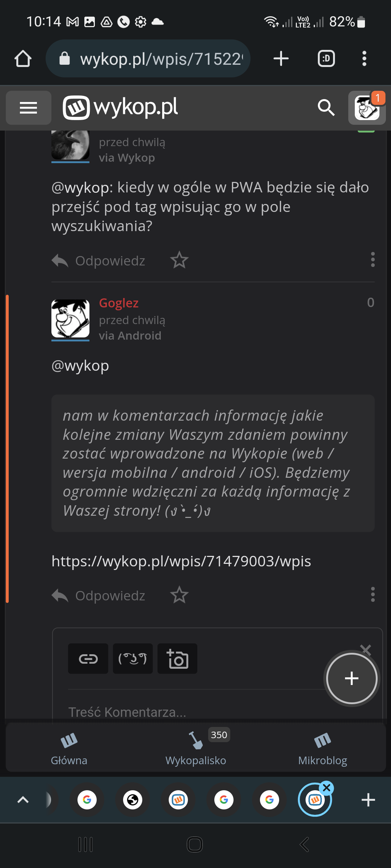The image size is (391, 868).
Task: Open profile avatar with notification badge
Action: pos(367,108)
